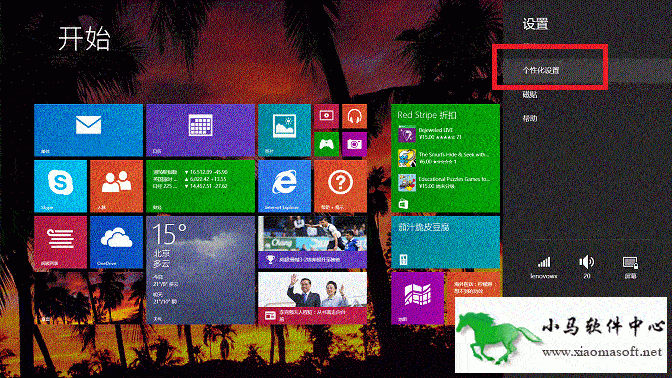The image size is (672, 378).
Task: Open 帮助 help option in Settings
Action: pyautogui.click(x=530, y=118)
